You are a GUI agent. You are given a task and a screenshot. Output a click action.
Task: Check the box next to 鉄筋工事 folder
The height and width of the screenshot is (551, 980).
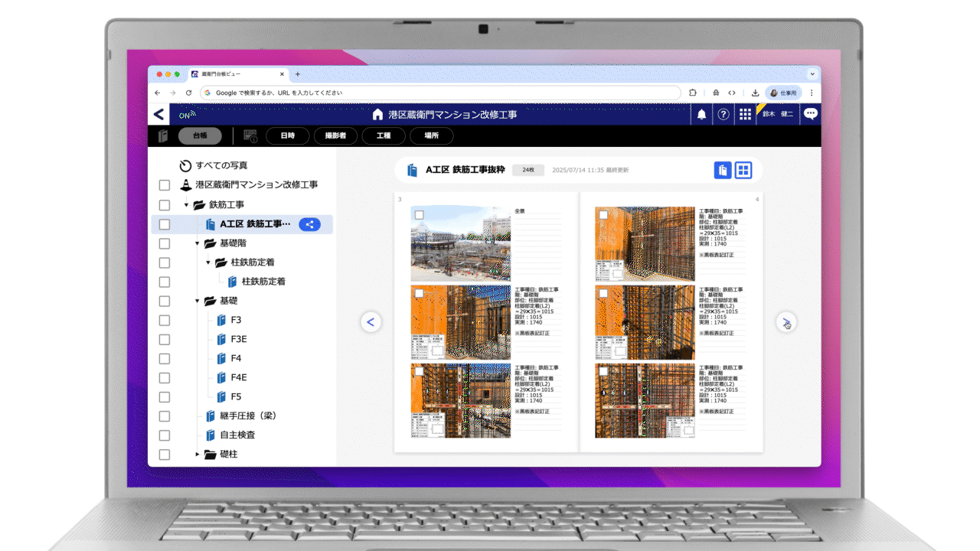tap(164, 205)
